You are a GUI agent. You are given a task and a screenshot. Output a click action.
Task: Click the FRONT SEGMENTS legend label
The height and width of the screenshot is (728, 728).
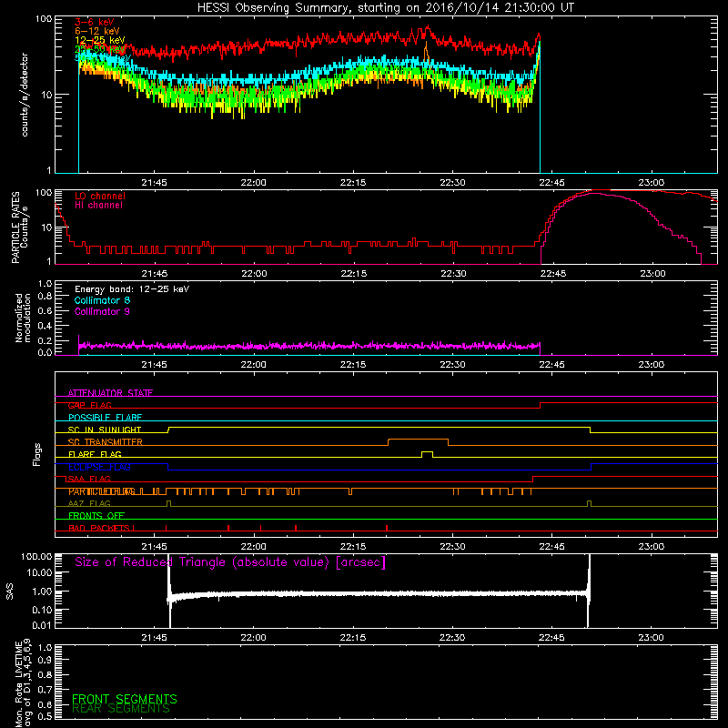click(125, 699)
